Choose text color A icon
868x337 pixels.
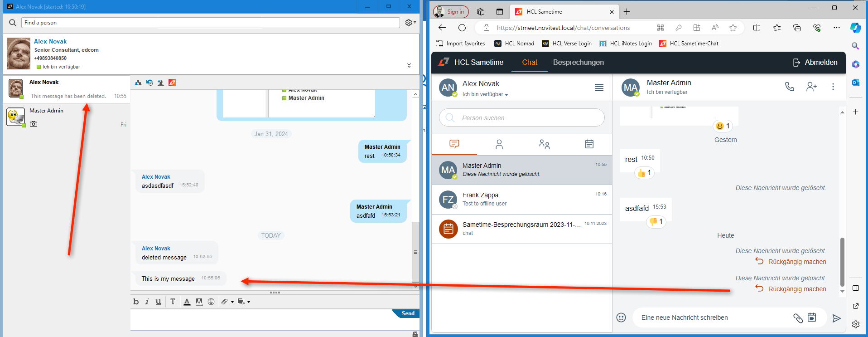tap(187, 302)
